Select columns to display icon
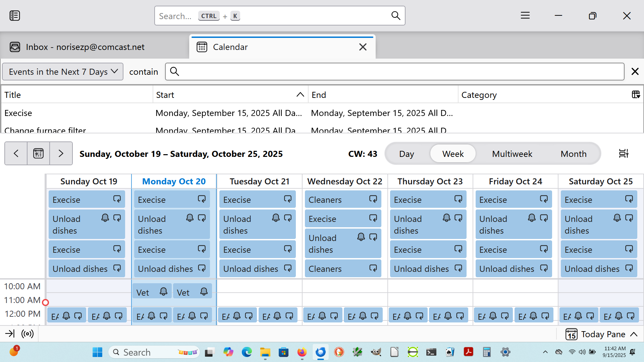Image resolution: width=644 pixels, height=362 pixels. click(636, 95)
